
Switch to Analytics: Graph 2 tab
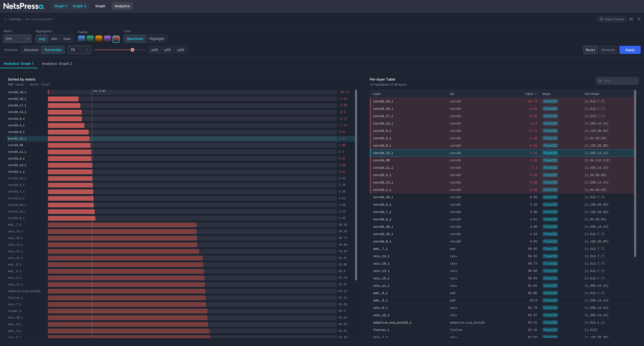(x=57, y=64)
